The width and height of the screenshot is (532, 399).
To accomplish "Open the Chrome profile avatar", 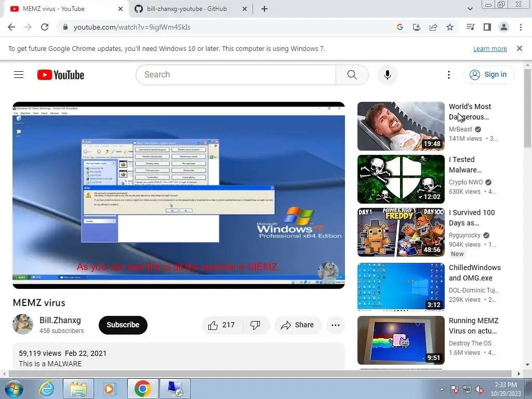I will (x=504, y=27).
